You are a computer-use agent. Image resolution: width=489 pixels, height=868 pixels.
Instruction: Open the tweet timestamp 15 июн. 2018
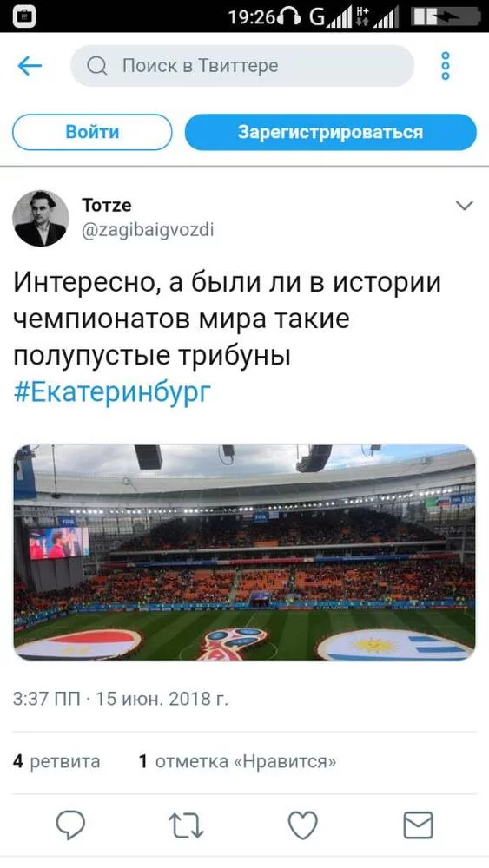[121, 699]
